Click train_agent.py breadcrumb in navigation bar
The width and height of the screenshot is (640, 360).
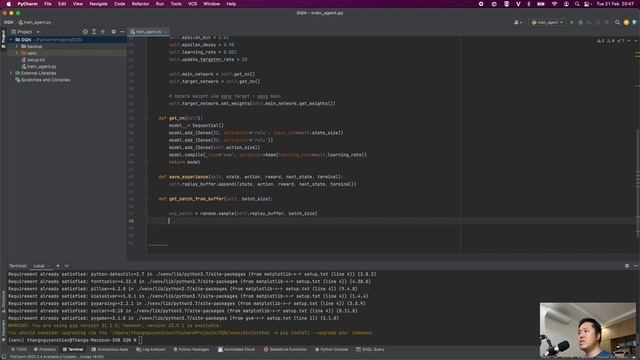(35, 22)
